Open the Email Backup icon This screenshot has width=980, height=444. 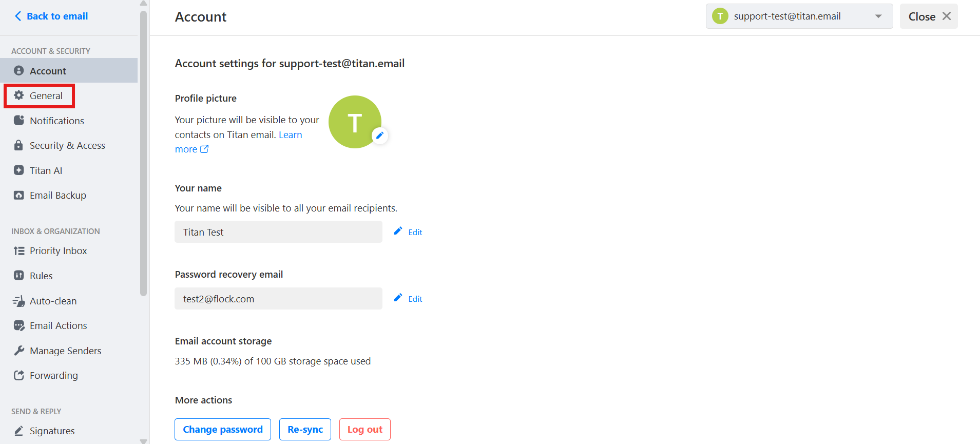click(19, 195)
